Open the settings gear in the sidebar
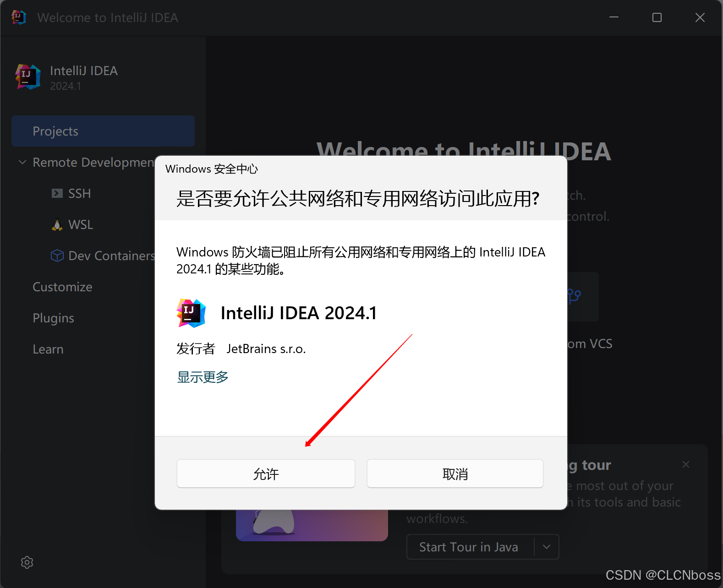Screen dimensions: 723x588 click(27, 562)
